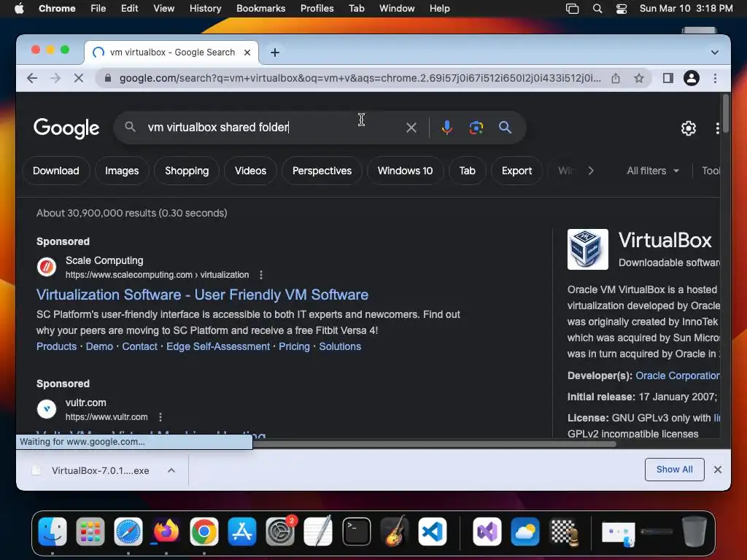Select the Perspectives filter chip
747x560 pixels.
[322, 171]
